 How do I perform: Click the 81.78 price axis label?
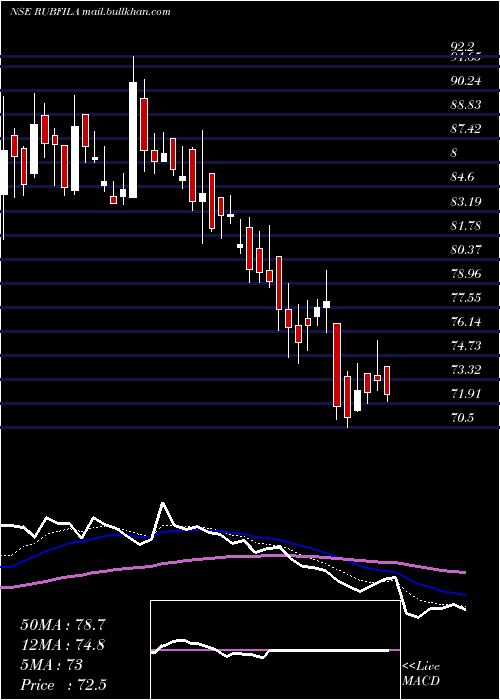[466, 225]
